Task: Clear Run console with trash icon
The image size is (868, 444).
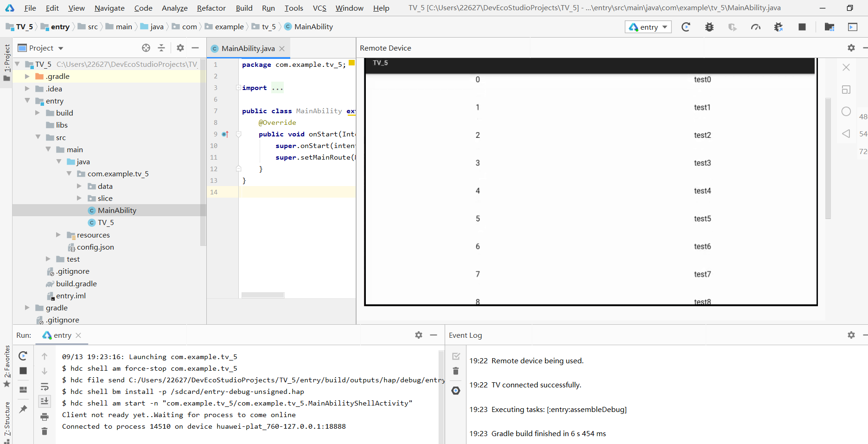Action: point(45,431)
